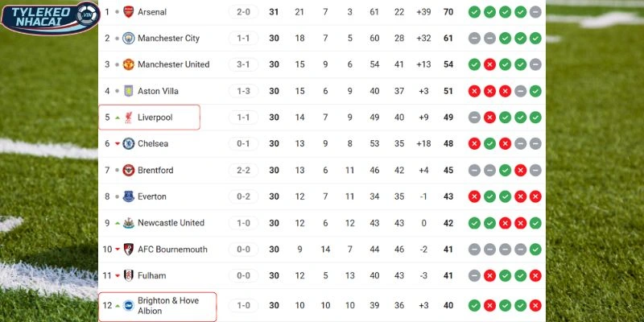Open the Brighton & Hove Albion team link

[167, 306]
